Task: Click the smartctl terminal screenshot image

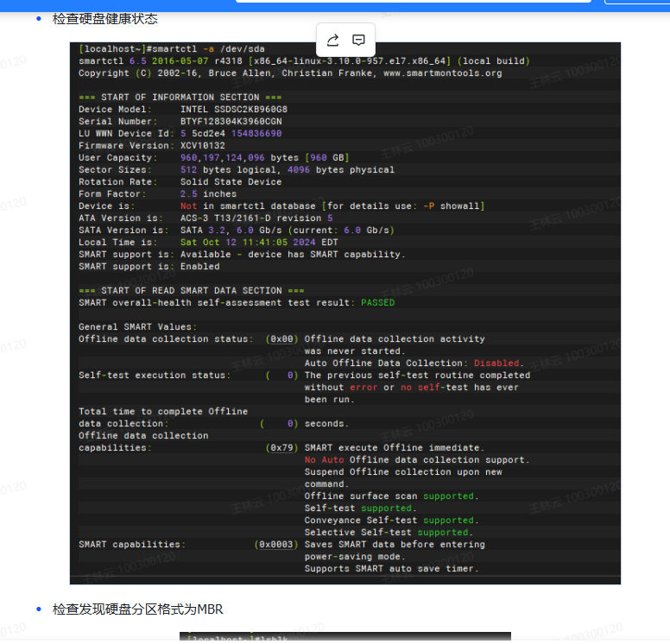Action: click(x=345, y=313)
